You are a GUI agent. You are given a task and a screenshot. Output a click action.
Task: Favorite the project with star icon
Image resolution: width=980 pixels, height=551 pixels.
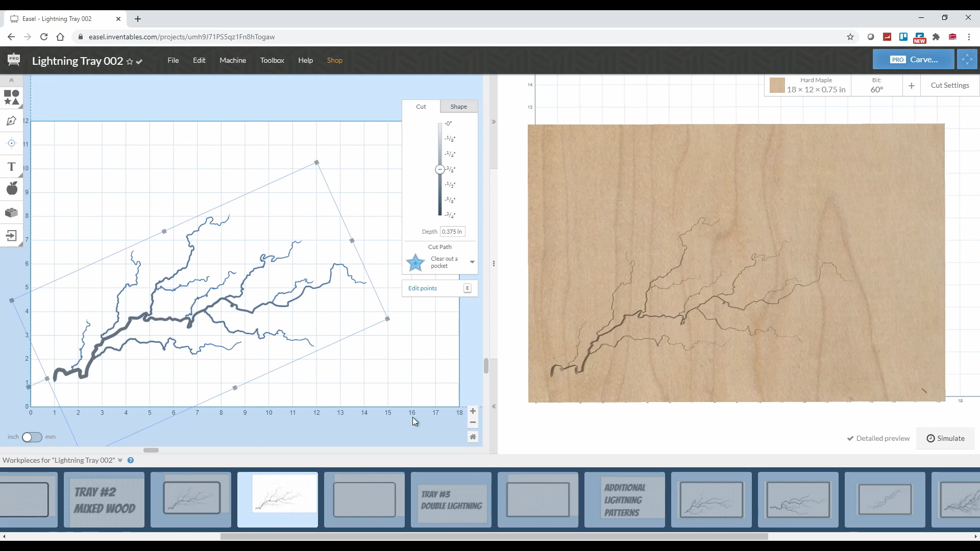[x=130, y=62]
